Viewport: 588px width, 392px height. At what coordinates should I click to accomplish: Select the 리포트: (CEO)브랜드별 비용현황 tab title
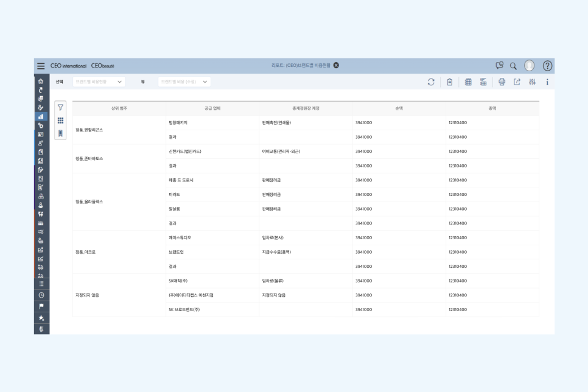pyautogui.click(x=301, y=65)
